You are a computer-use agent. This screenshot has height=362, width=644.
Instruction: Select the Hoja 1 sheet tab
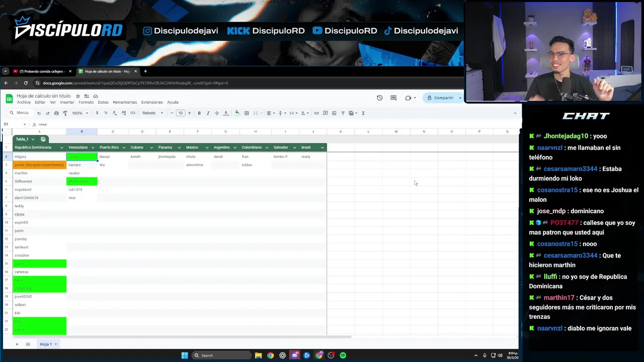(48, 344)
